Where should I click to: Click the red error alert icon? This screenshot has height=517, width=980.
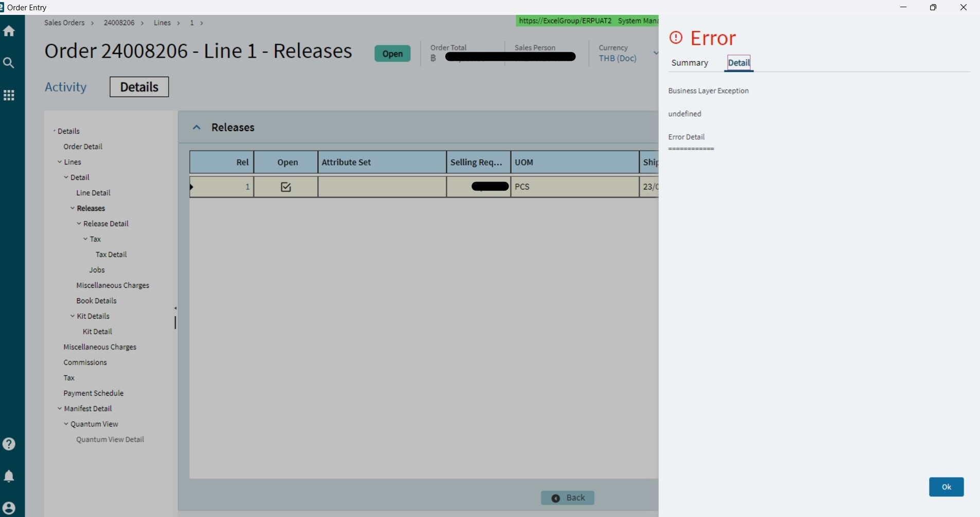point(676,38)
